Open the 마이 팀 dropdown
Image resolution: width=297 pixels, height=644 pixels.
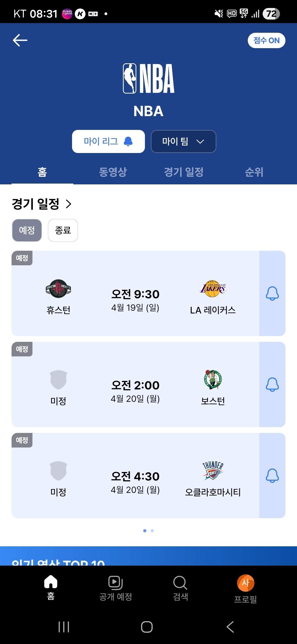(x=183, y=141)
